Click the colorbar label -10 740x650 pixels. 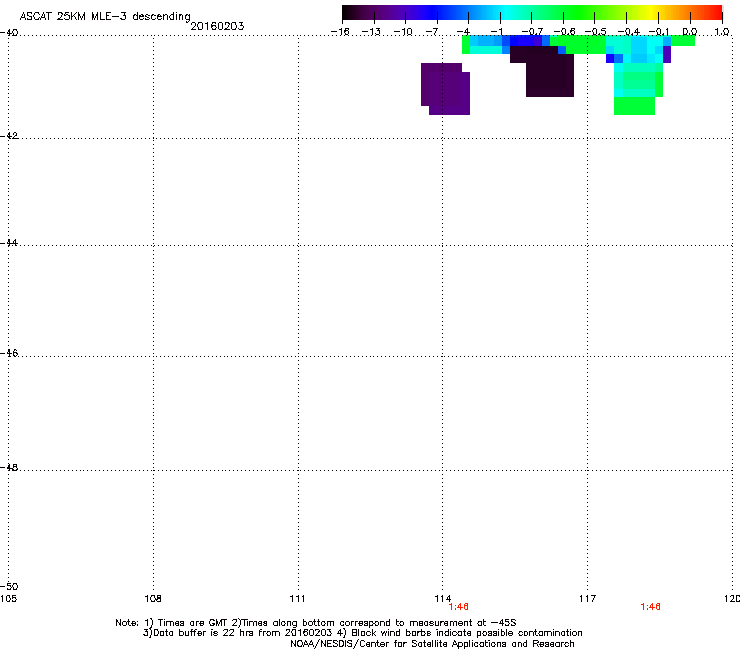(403, 32)
